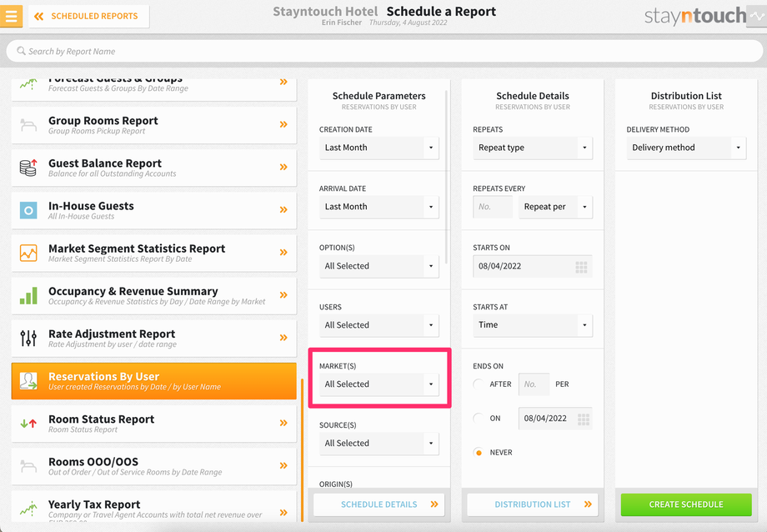Open In-House Guests via its chevron
This screenshot has height=532, width=767.
click(x=283, y=209)
